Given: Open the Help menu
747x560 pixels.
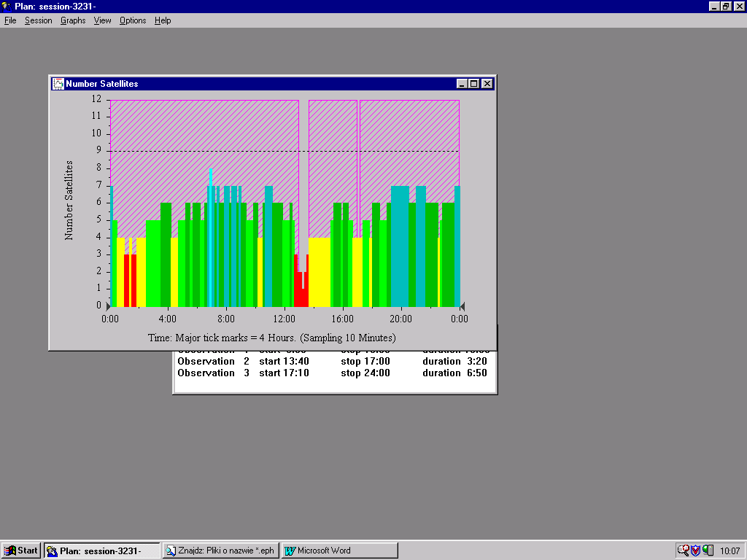Looking at the screenshot, I should pos(163,20).
